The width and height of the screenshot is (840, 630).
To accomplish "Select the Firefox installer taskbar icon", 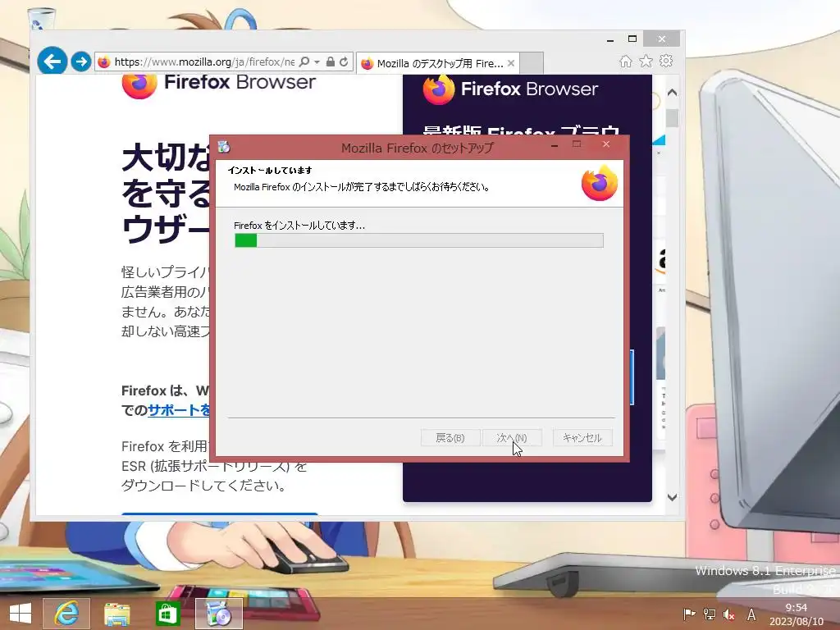I will click(x=218, y=614).
